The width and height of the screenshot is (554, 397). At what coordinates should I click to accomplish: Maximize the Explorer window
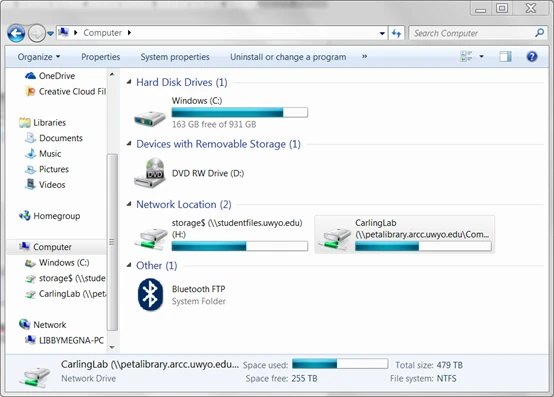(x=502, y=8)
